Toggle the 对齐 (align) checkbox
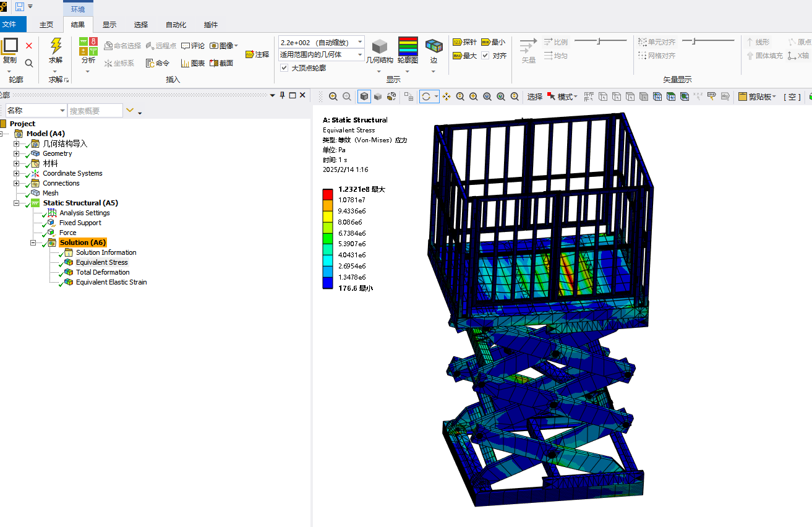This screenshot has width=812, height=527. [485, 56]
